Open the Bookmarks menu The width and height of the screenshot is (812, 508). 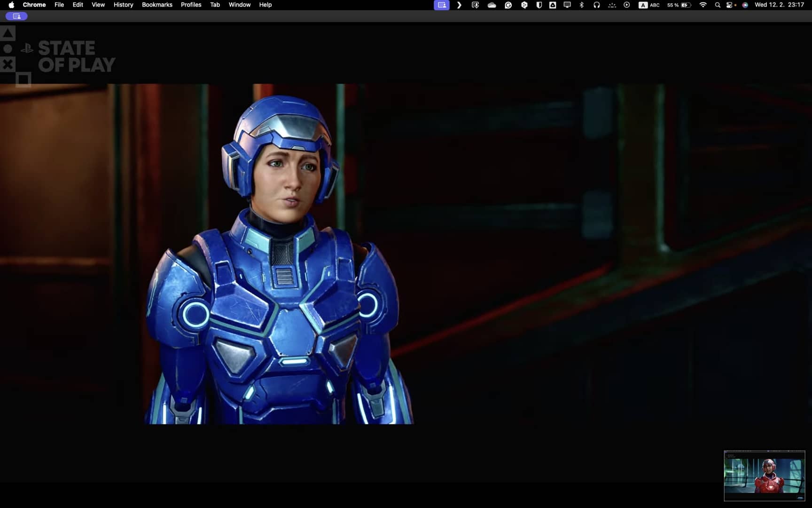157,5
